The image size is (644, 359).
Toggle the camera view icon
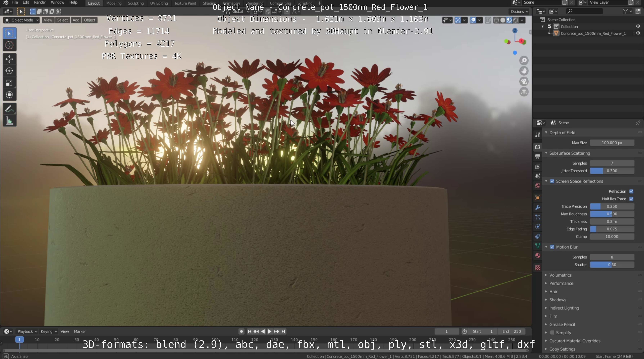click(x=524, y=82)
